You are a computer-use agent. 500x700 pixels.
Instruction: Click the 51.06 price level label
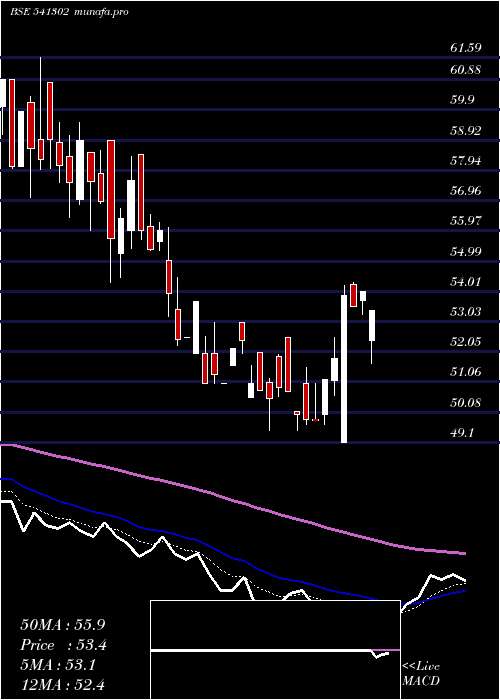[466, 371]
